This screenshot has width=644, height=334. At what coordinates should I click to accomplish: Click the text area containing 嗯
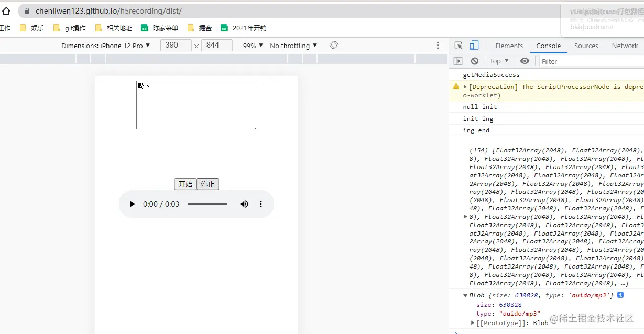coord(197,105)
